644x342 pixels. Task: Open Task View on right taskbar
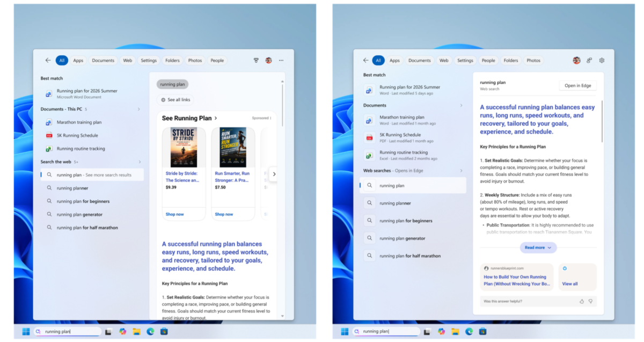427,331
